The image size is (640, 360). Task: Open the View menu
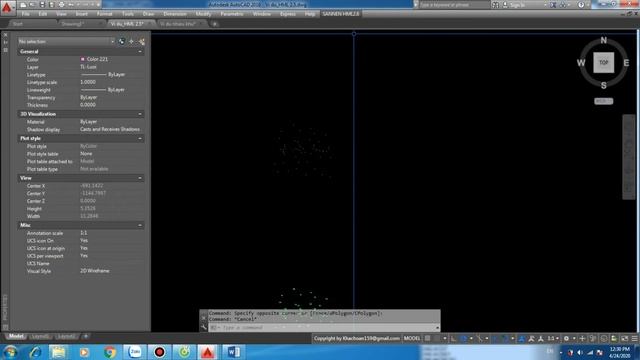(61, 14)
